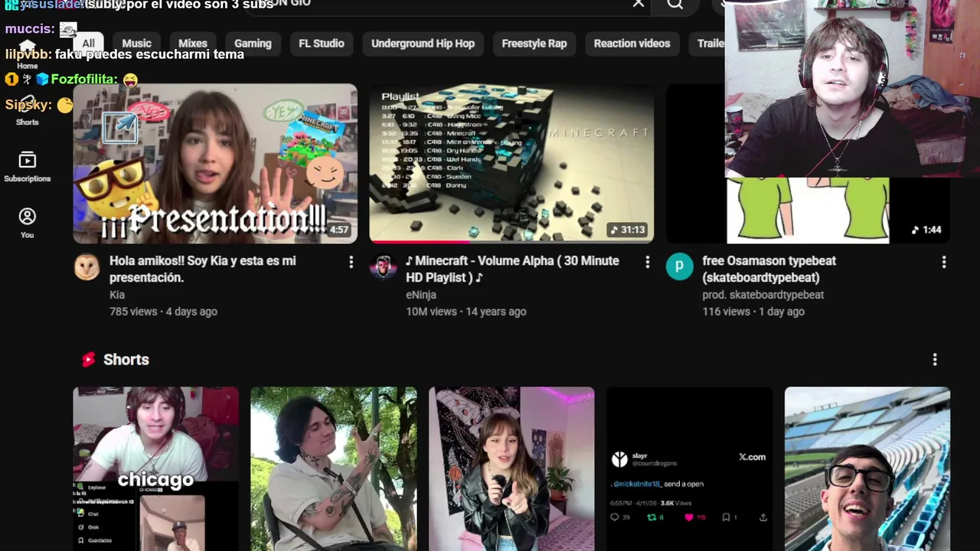Click the '116 views • 1 day ago' text

point(753,311)
